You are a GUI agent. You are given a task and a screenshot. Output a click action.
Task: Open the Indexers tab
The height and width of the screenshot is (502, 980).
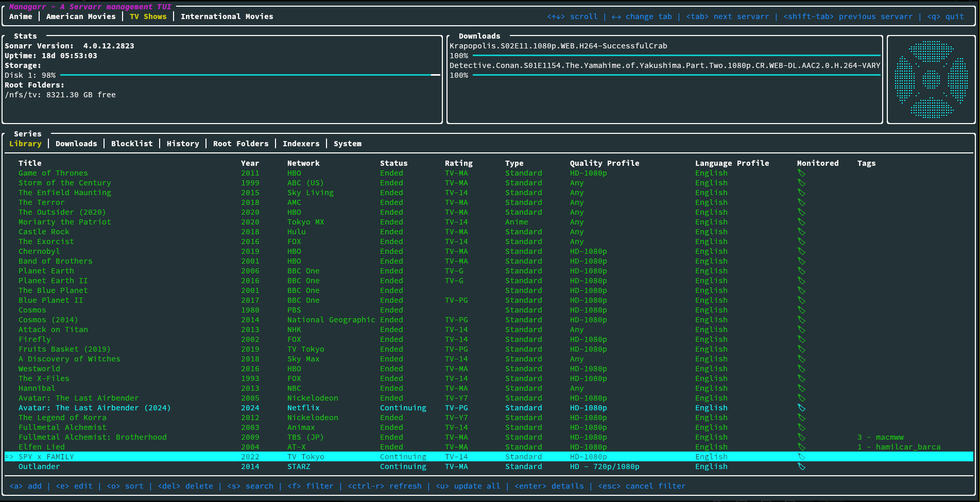pos(301,144)
